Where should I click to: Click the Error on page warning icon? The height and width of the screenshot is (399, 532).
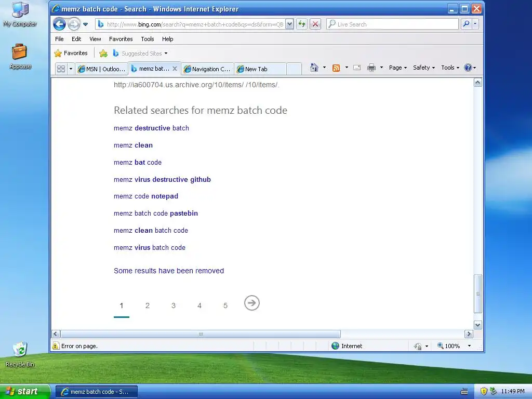click(56, 345)
